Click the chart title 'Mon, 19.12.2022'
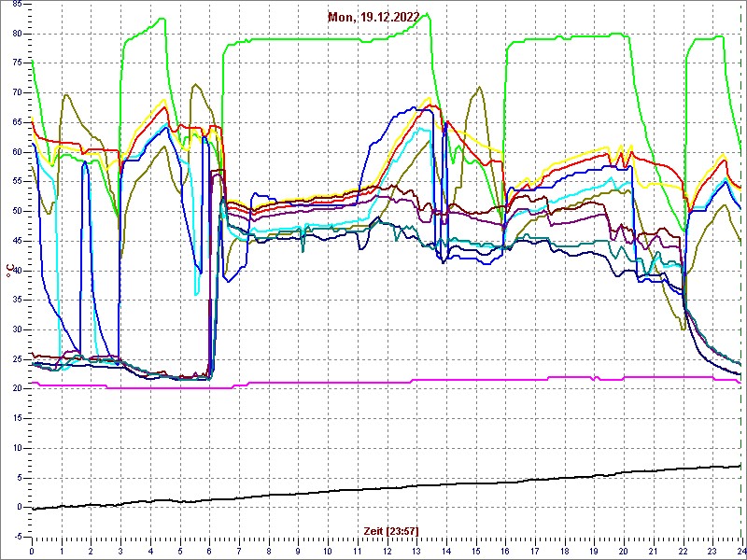747x560 pixels. 373,17
